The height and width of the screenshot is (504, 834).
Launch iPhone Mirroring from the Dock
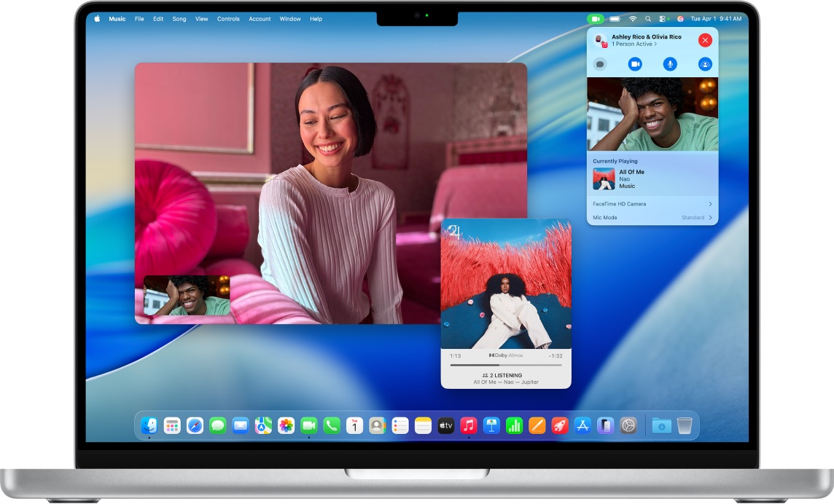[x=605, y=425]
